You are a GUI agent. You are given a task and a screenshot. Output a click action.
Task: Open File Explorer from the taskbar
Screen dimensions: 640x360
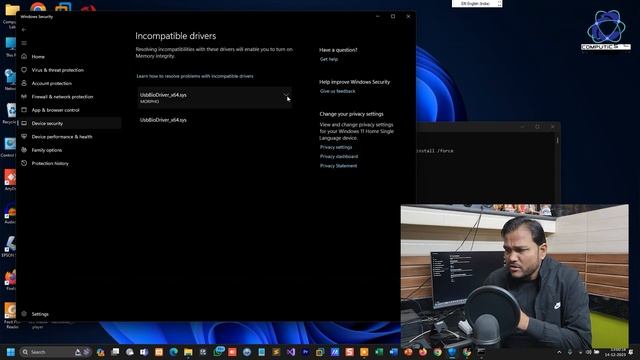click(188, 352)
